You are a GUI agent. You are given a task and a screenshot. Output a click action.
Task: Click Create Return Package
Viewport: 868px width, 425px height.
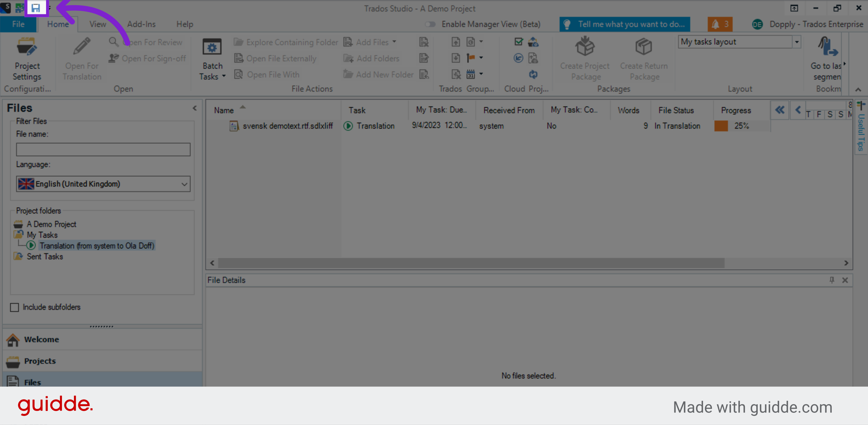click(644, 59)
